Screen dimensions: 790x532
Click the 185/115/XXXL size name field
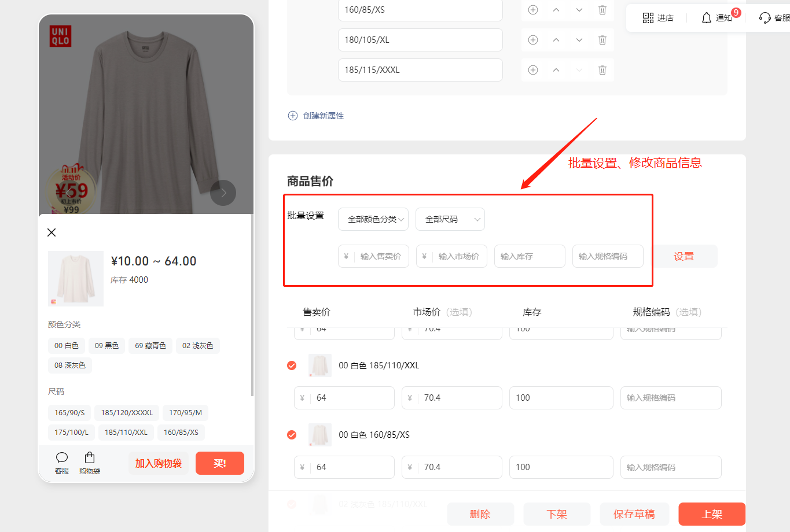pyautogui.click(x=420, y=70)
